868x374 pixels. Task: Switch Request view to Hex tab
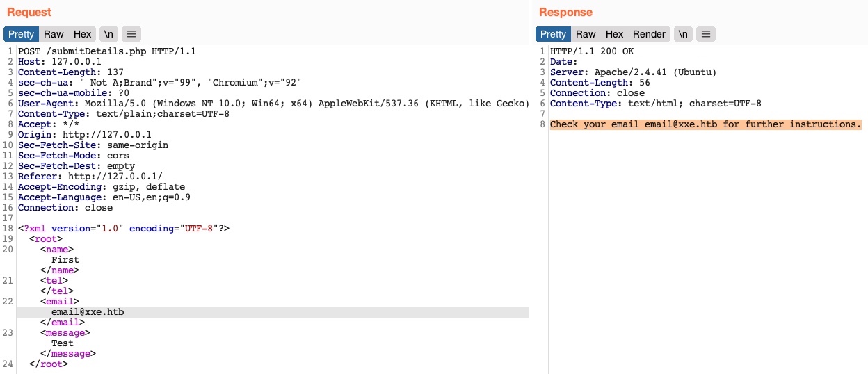(82, 34)
